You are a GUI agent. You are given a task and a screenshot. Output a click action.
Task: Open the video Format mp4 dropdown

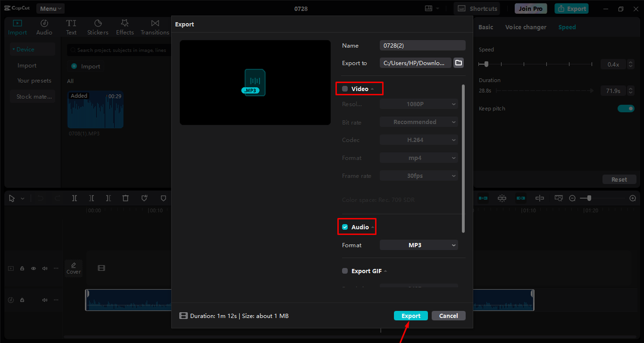click(419, 158)
